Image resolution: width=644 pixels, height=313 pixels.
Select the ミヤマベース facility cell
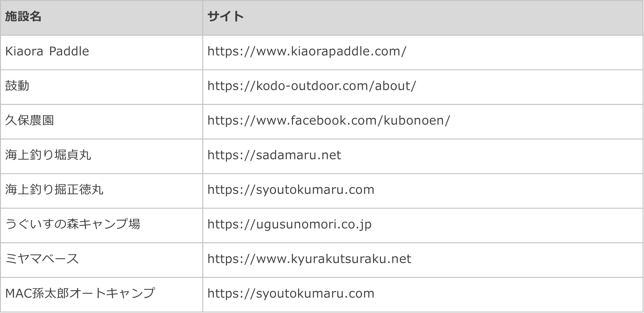[x=101, y=260]
